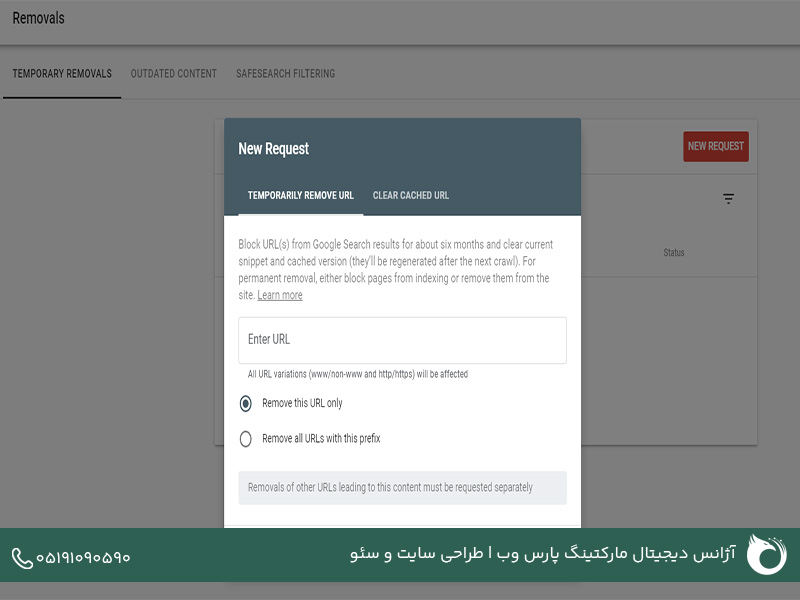Viewport: 800px width, 600px height.
Task: Click the phone icon in the green banner
Action: [22, 557]
